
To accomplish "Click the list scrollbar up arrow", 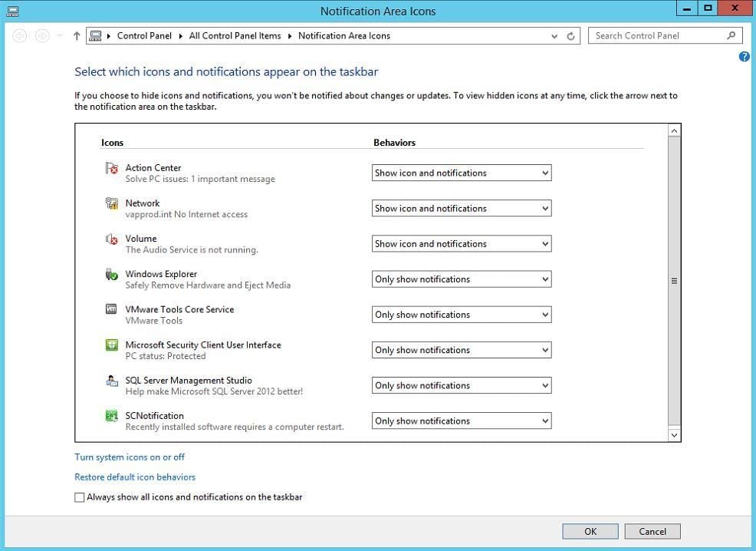I will 674,130.
